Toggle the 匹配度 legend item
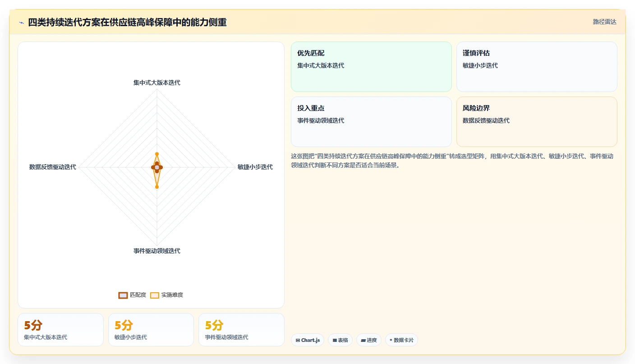This screenshot has width=635, height=364. [x=132, y=295]
